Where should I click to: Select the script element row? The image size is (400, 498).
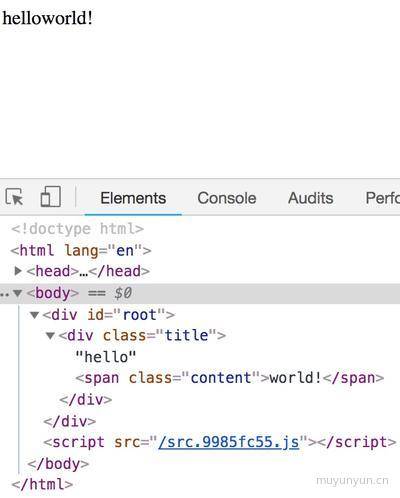pyautogui.click(x=220, y=442)
